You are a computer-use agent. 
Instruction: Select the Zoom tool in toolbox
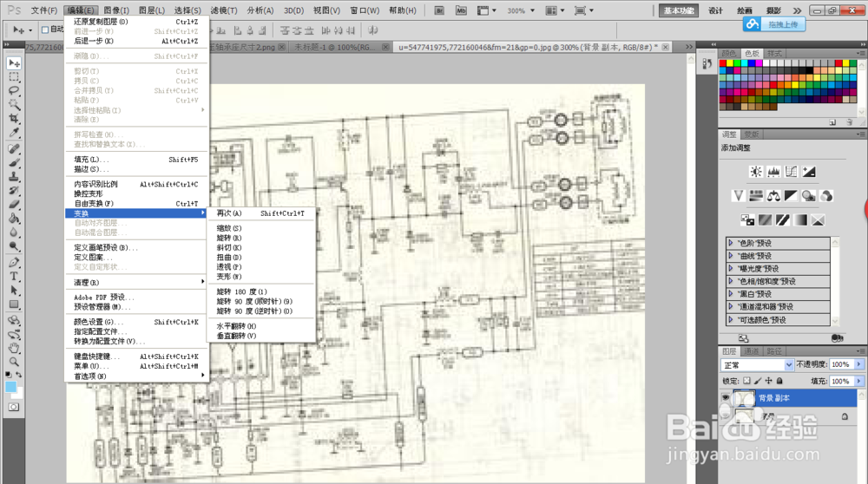click(14, 362)
